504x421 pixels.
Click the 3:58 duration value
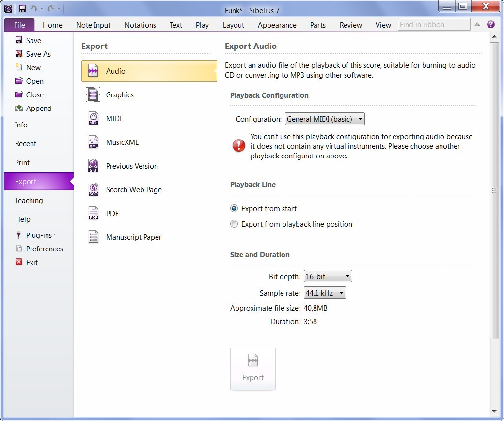310,321
